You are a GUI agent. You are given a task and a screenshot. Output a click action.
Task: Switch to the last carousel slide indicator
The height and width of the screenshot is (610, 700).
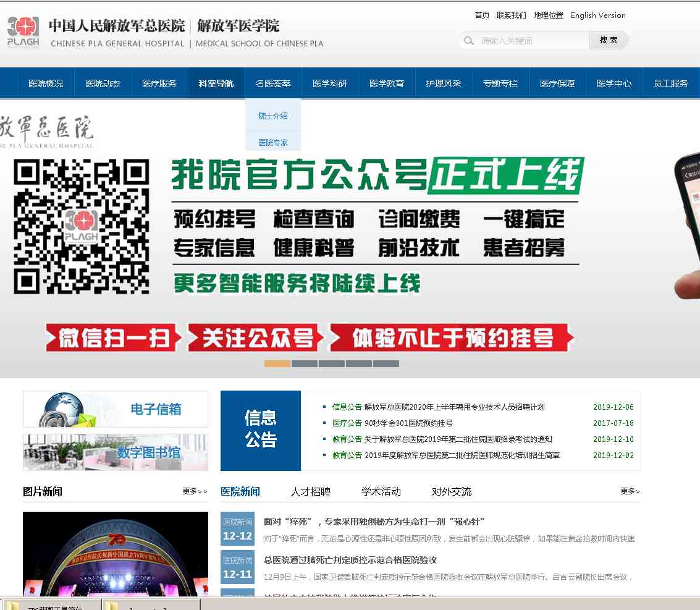[x=386, y=363]
